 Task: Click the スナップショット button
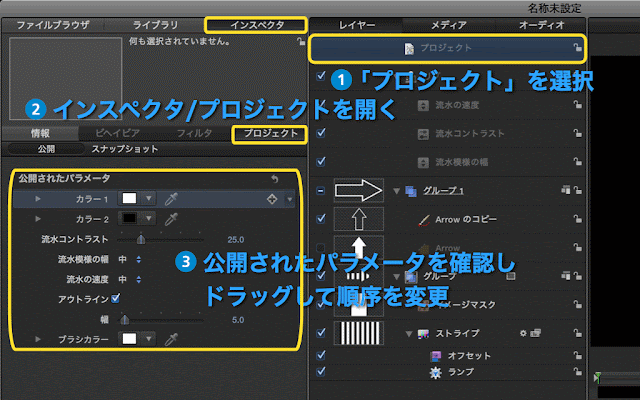pos(125,149)
